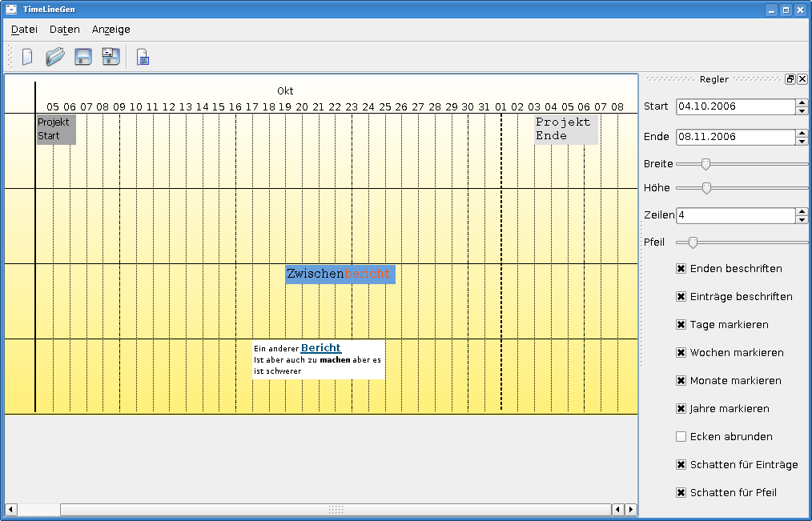The width and height of the screenshot is (812, 521).
Task: Float the Regler dock panel
Action: 790,79
